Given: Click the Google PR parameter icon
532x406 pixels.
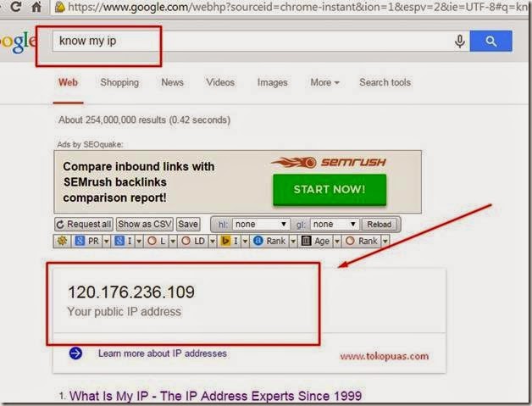Looking at the screenshot, I should coord(80,241).
